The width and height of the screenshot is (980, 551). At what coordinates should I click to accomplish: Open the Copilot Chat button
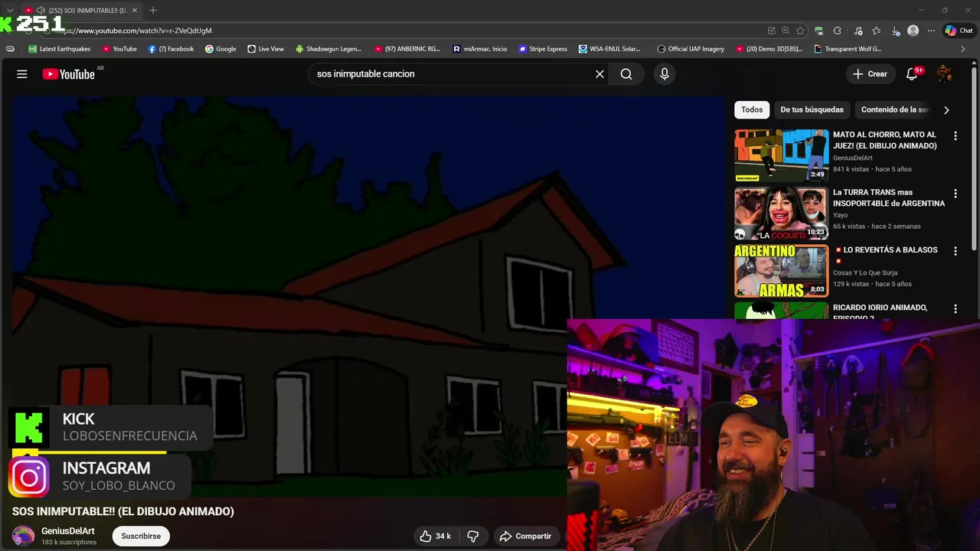tap(959, 31)
